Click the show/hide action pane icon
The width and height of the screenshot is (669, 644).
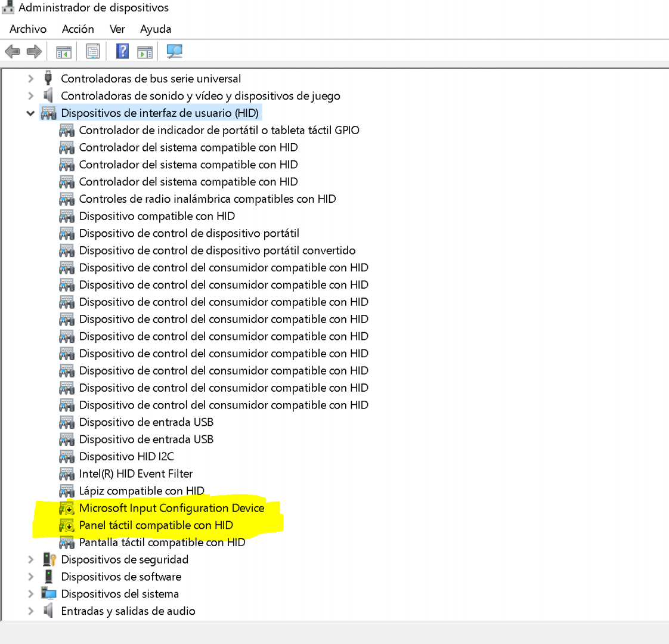(x=145, y=52)
